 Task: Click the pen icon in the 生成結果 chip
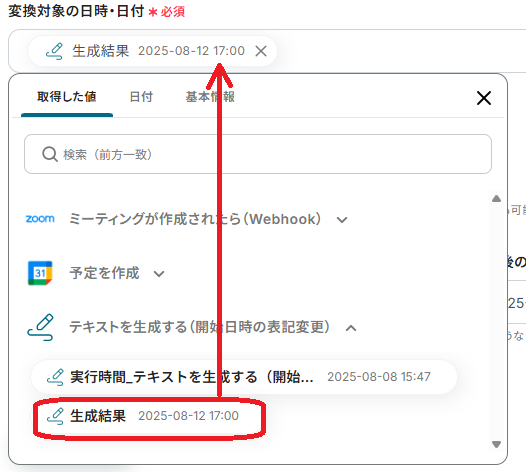(x=54, y=51)
